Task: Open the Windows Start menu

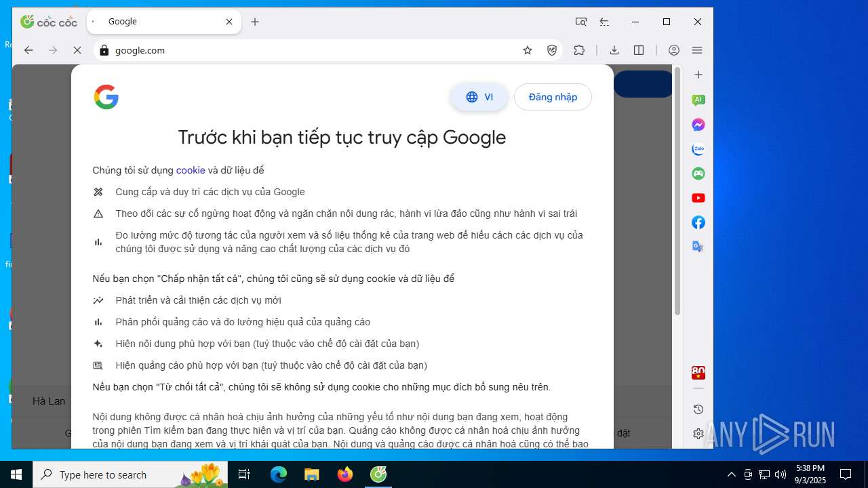Action: [x=16, y=474]
